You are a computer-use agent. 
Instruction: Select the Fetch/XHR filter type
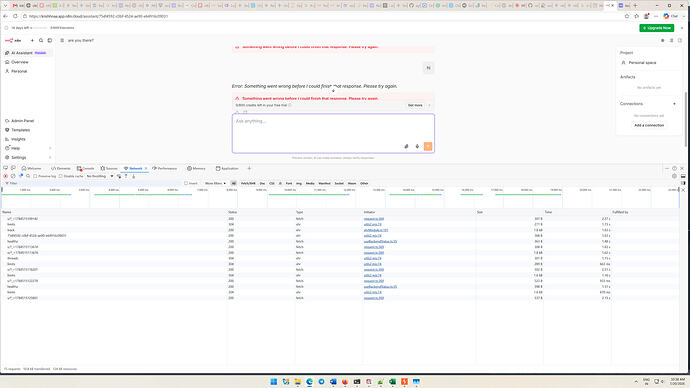(x=248, y=183)
